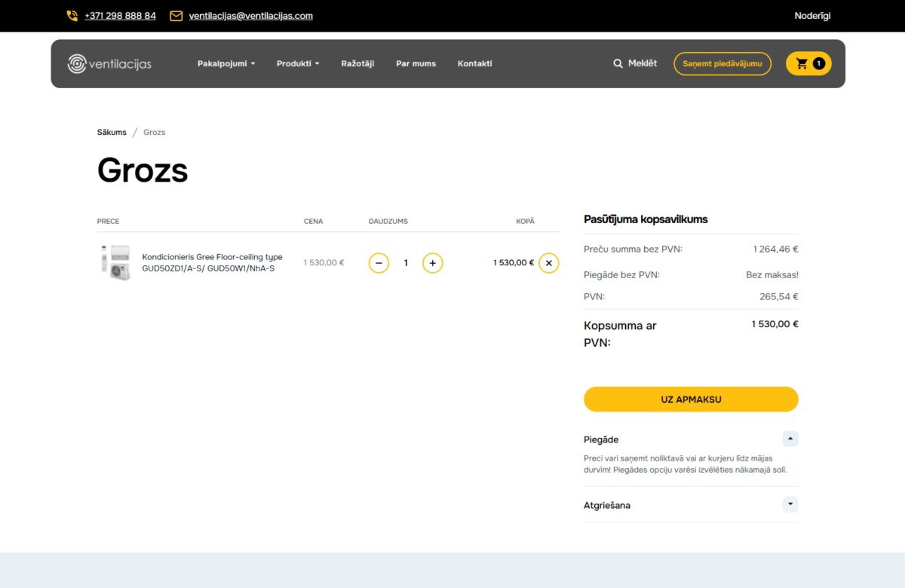Open the shopping cart icon button

point(808,63)
